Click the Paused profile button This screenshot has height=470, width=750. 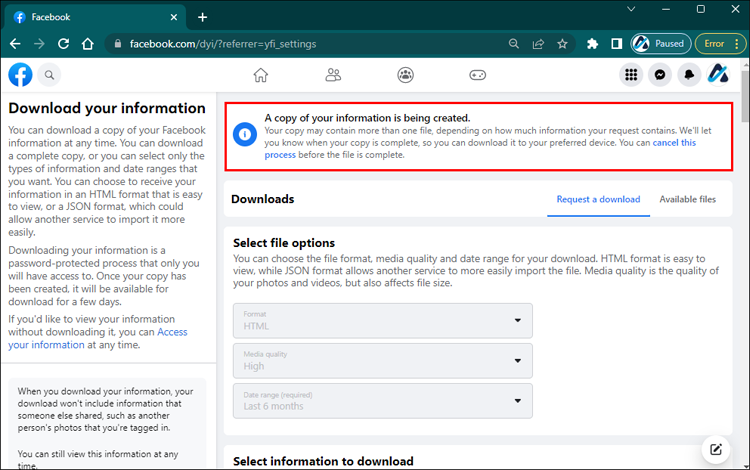(x=661, y=44)
